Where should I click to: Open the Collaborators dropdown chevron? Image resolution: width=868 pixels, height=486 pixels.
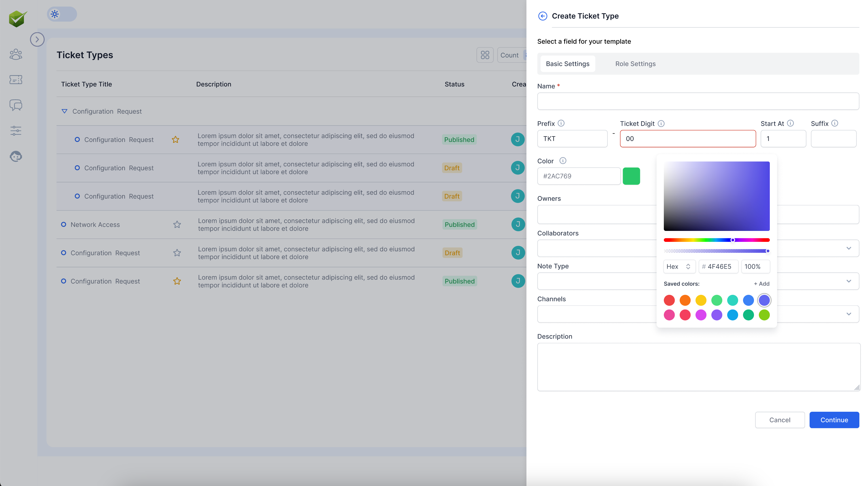click(849, 248)
